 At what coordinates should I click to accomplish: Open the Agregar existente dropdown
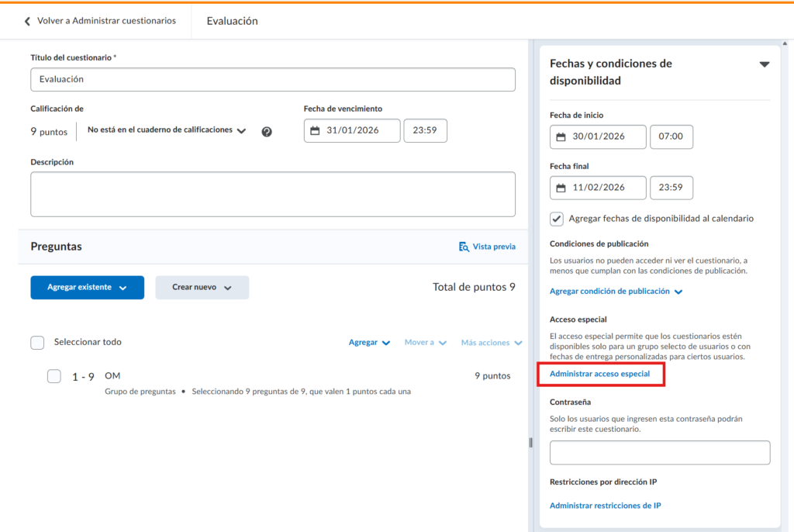(87, 287)
